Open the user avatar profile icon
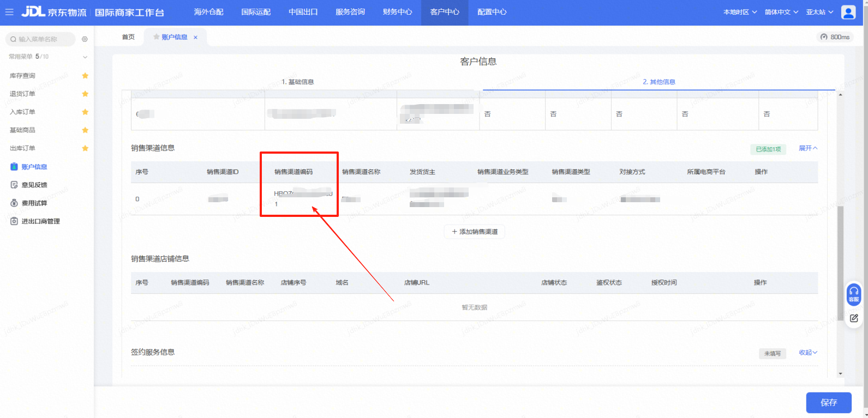The height and width of the screenshot is (418, 868). coord(848,12)
